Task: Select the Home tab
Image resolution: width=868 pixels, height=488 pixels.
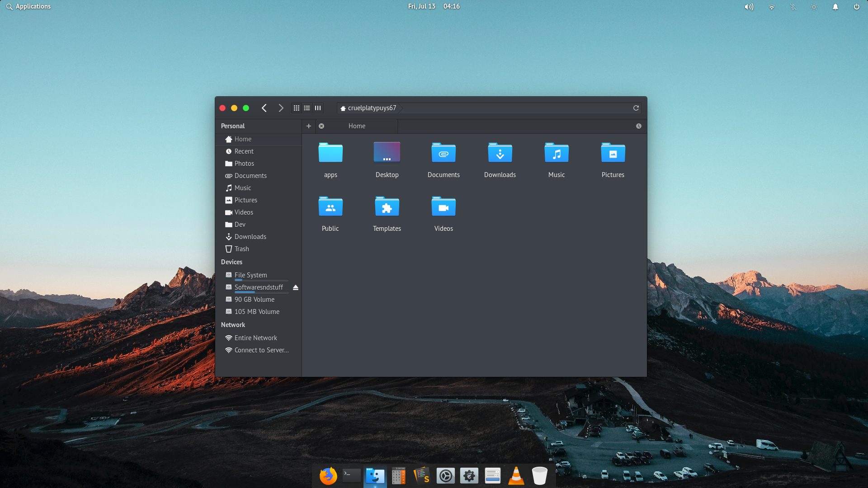Action: pyautogui.click(x=357, y=126)
